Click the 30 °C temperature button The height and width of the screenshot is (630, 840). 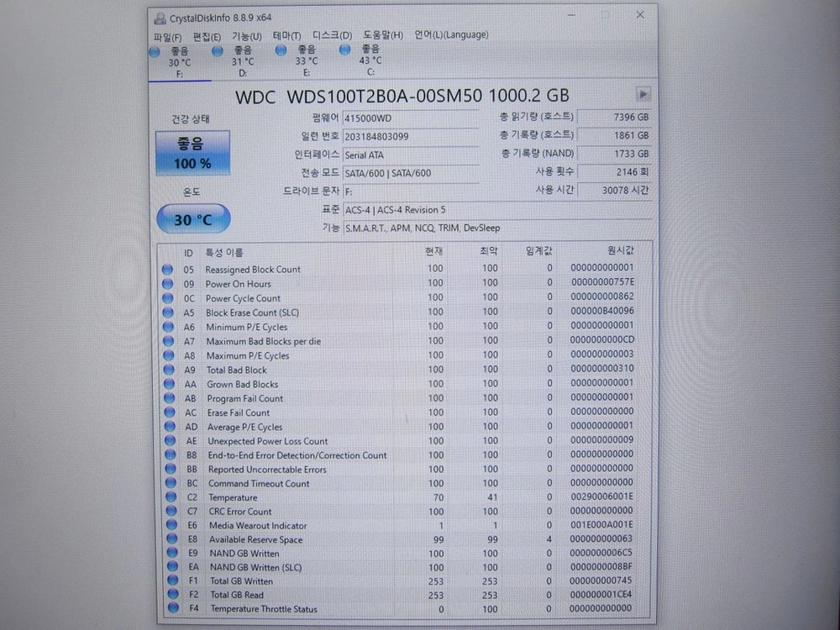tap(193, 218)
